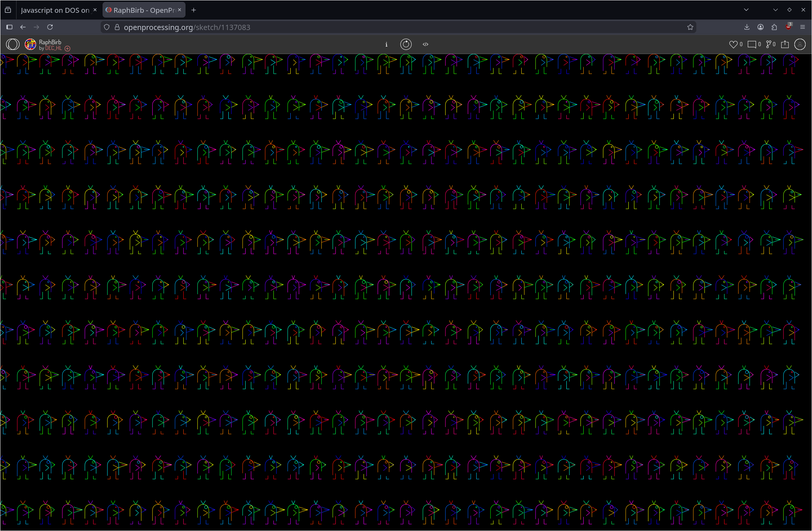Follow author DEC_HL with plus icon
The image size is (812, 531).
(x=68, y=48)
